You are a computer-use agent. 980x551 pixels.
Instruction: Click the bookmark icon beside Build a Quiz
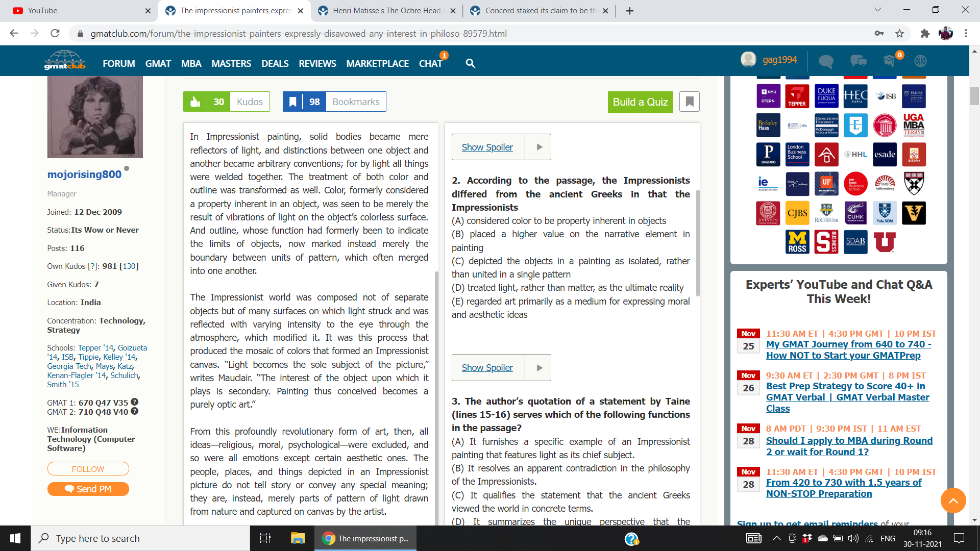coord(690,102)
